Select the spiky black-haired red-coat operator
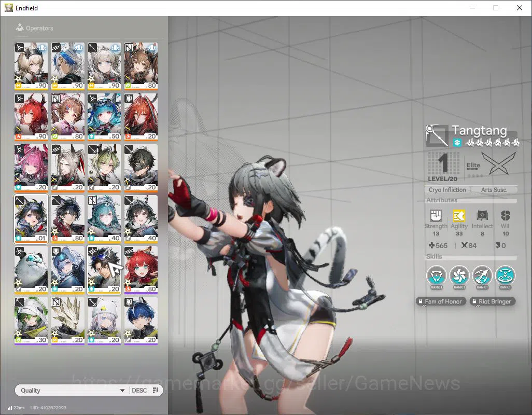Image resolution: width=532 pixels, height=415 pixels. (x=68, y=218)
